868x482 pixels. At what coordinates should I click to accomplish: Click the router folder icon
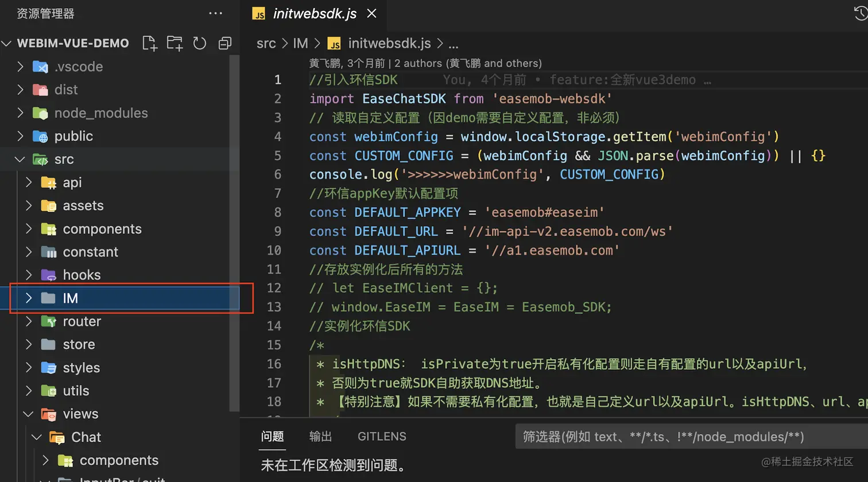tap(49, 322)
